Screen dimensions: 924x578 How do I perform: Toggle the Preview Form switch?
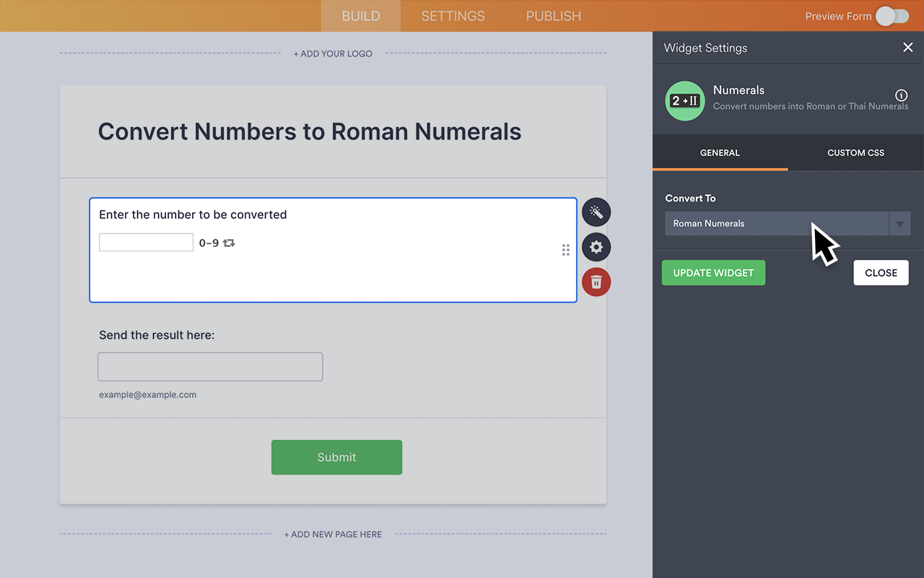[892, 15]
